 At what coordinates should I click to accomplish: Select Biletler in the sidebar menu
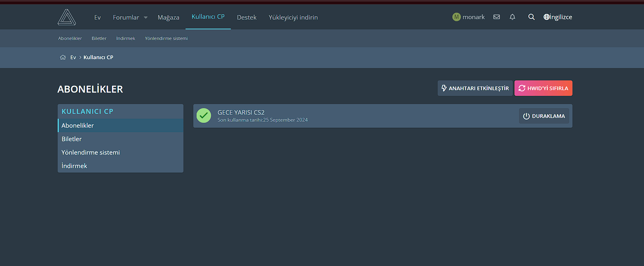click(121, 139)
